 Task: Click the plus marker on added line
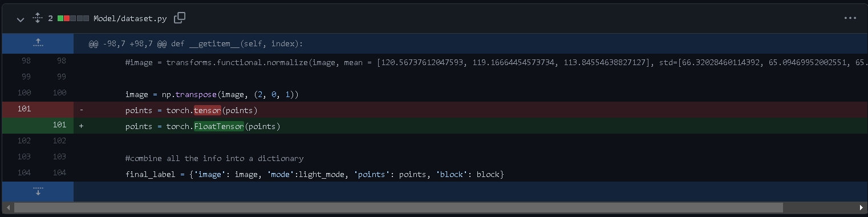pos(81,126)
